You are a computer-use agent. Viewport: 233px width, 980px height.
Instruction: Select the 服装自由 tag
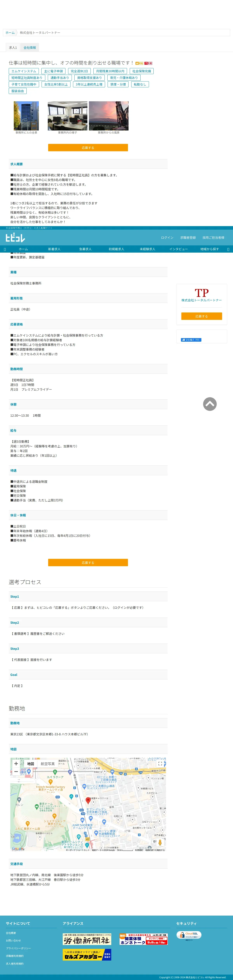click(17, 91)
